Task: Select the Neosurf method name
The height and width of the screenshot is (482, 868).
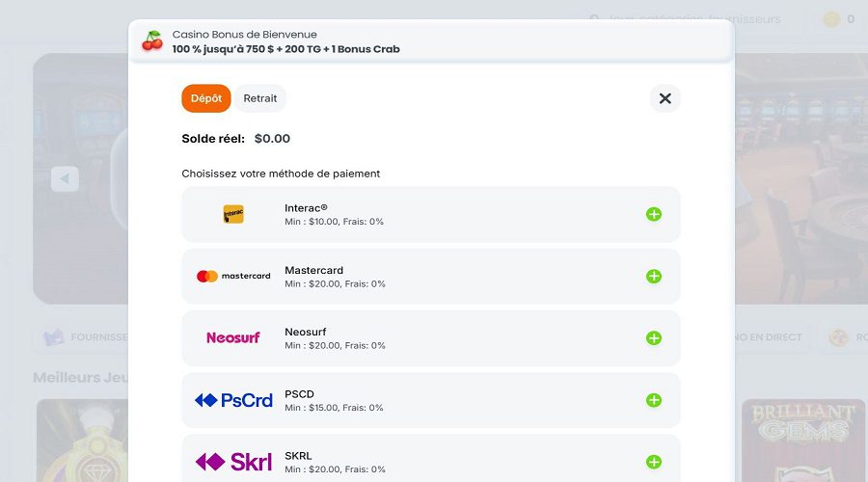Action: [306, 332]
